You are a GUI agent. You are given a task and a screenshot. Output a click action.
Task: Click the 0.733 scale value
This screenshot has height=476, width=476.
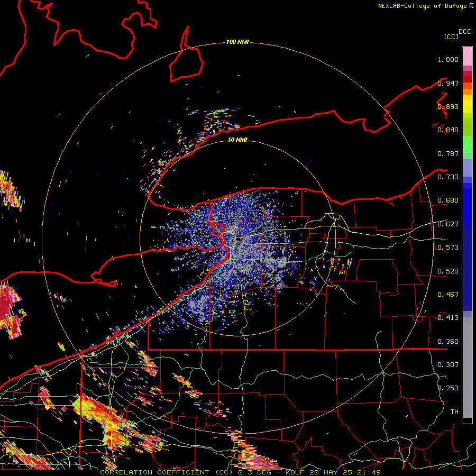click(x=448, y=177)
